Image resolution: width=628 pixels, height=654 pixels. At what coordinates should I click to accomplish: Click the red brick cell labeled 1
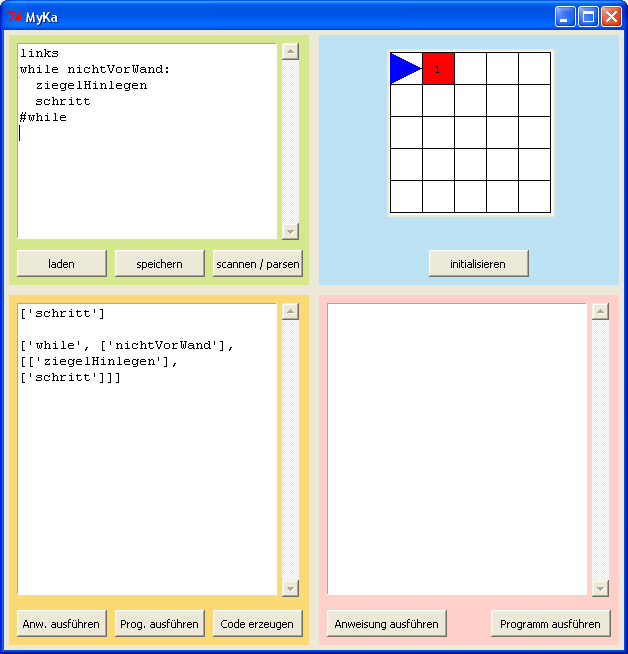tap(438, 68)
